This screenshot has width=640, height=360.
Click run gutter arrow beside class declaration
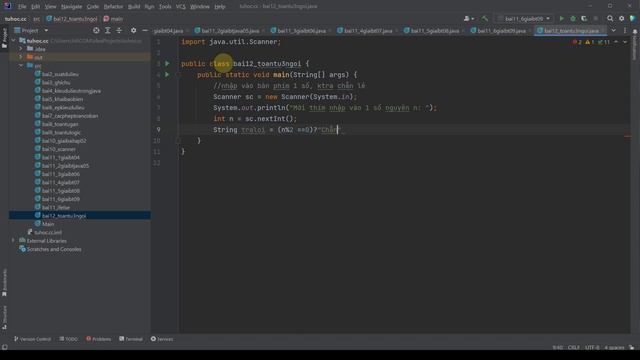coord(167,64)
